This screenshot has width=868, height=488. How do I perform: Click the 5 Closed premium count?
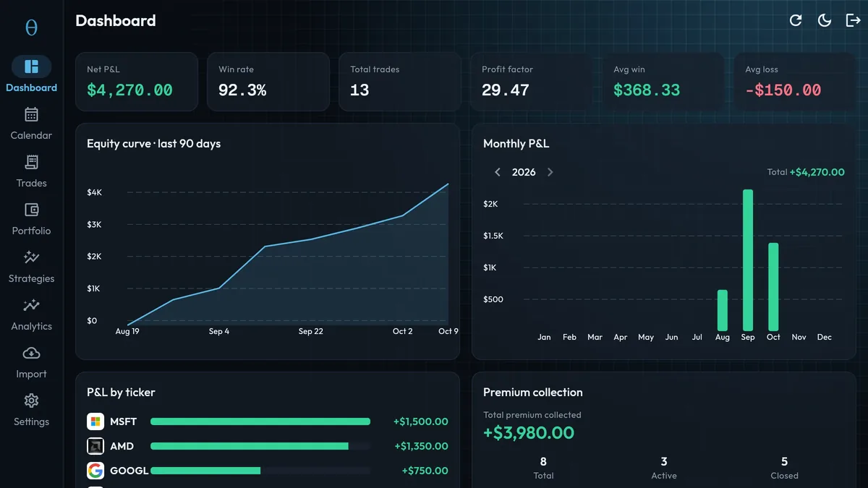click(784, 461)
